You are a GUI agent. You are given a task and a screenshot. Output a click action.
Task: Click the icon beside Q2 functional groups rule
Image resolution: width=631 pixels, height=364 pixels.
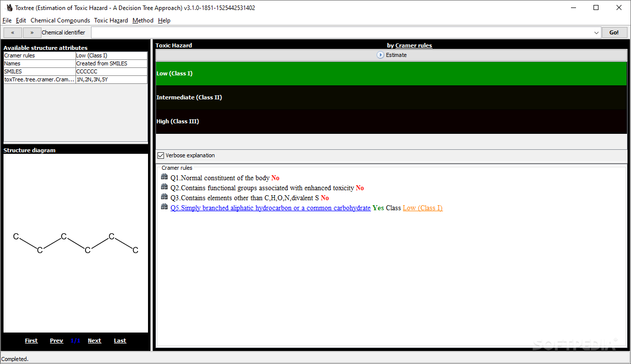click(164, 187)
